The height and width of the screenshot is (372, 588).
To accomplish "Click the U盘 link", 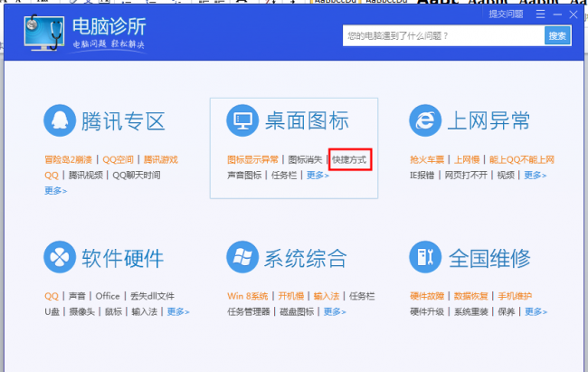I will click(x=52, y=311).
